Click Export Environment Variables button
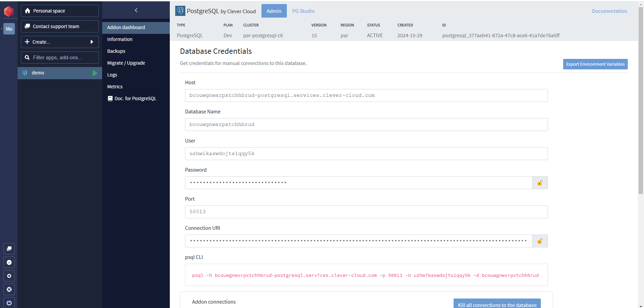The image size is (644, 308). pos(595,64)
